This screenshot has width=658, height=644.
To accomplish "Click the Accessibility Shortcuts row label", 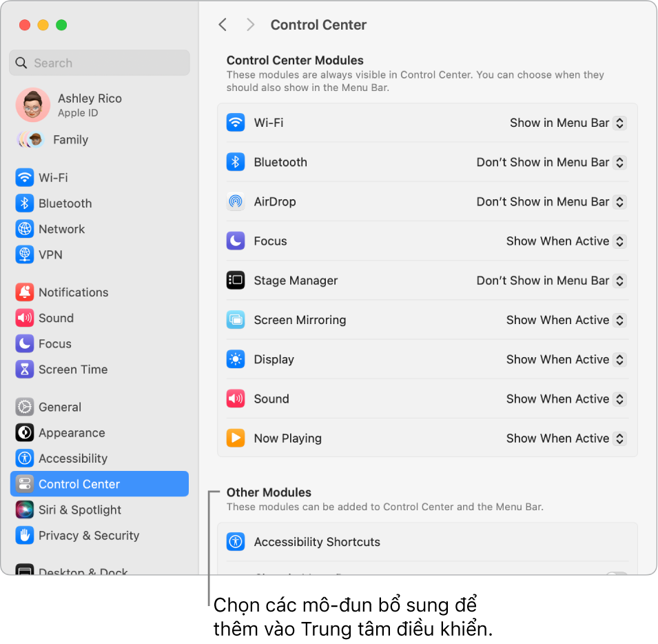I will click(x=317, y=541).
